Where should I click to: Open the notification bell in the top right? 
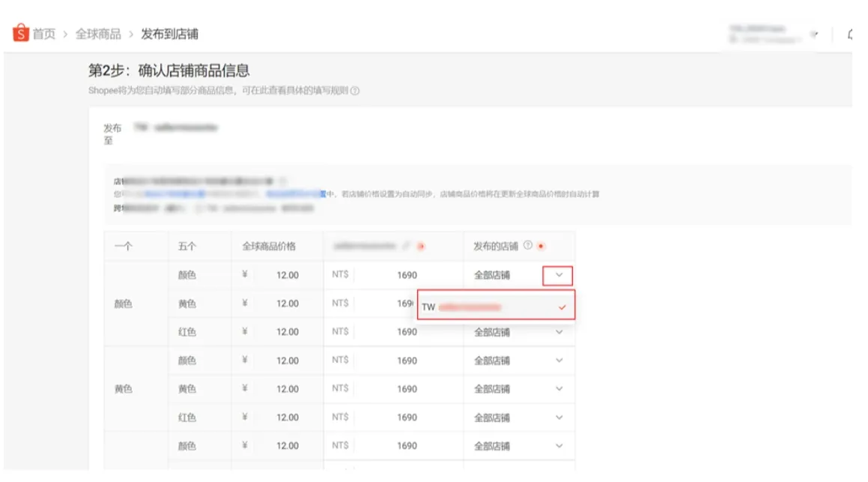pos(850,34)
